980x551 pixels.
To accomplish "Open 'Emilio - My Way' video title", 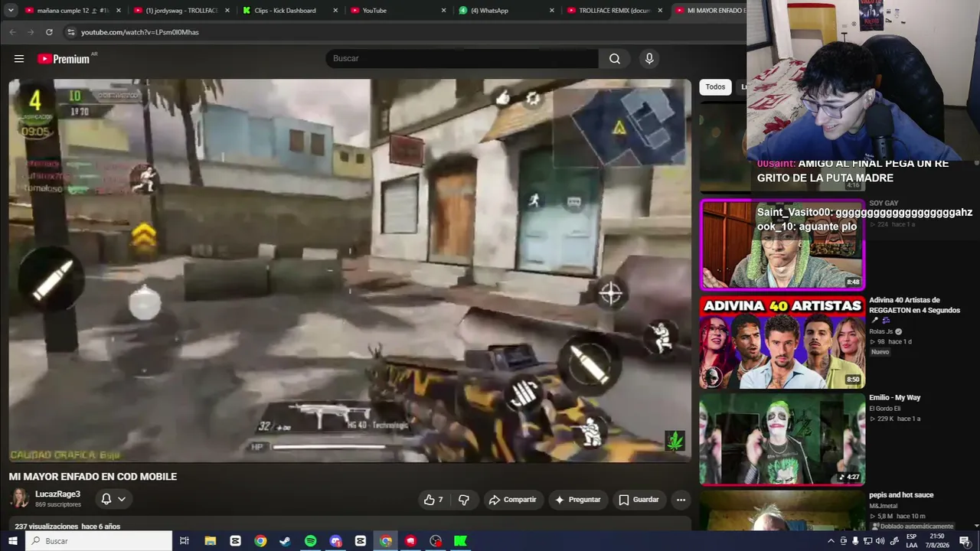I will tap(895, 398).
